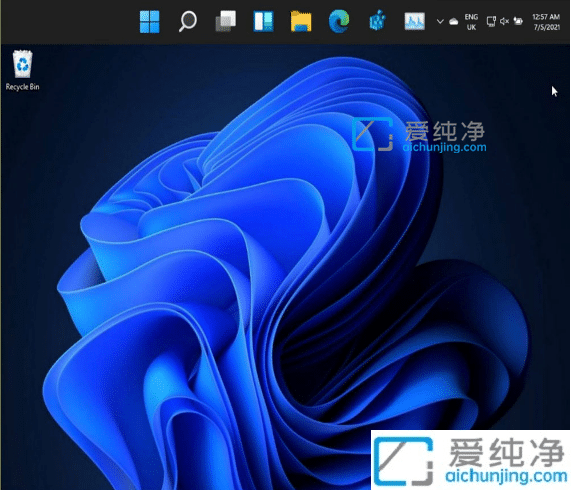Open the blue cubes app on taskbar
The width and height of the screenshot is (571, 490).
(x=377, y=21)
